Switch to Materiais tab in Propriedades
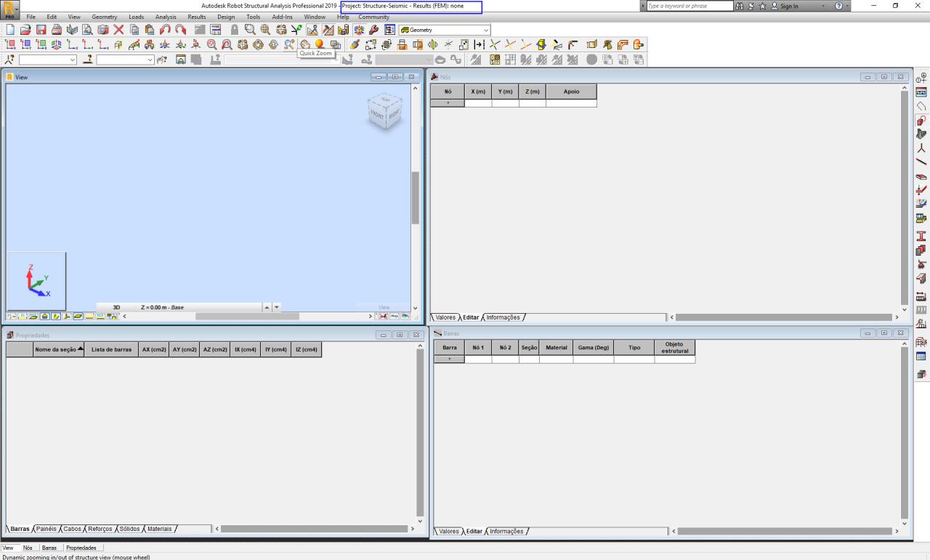930x560 pixels. coord(160,529)
